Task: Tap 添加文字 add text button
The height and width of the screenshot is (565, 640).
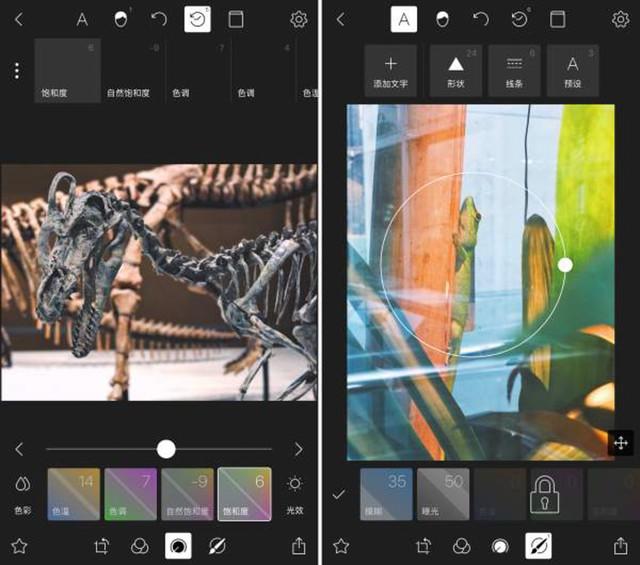Action: (x=391, y=71)
